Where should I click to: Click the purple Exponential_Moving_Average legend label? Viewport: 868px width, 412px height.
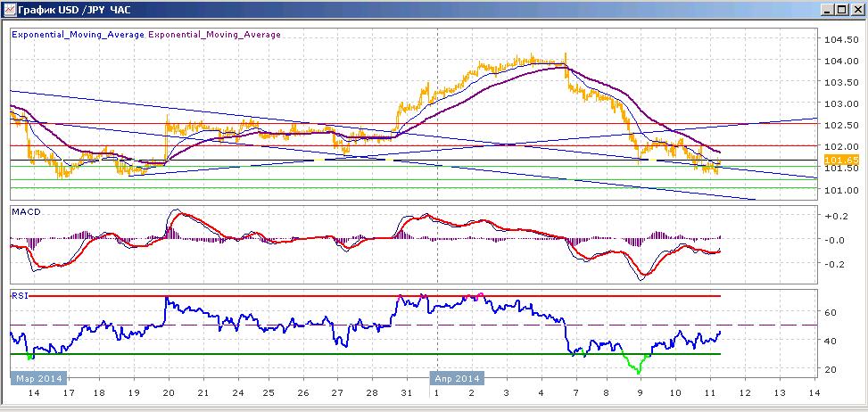tap(214, 34)
